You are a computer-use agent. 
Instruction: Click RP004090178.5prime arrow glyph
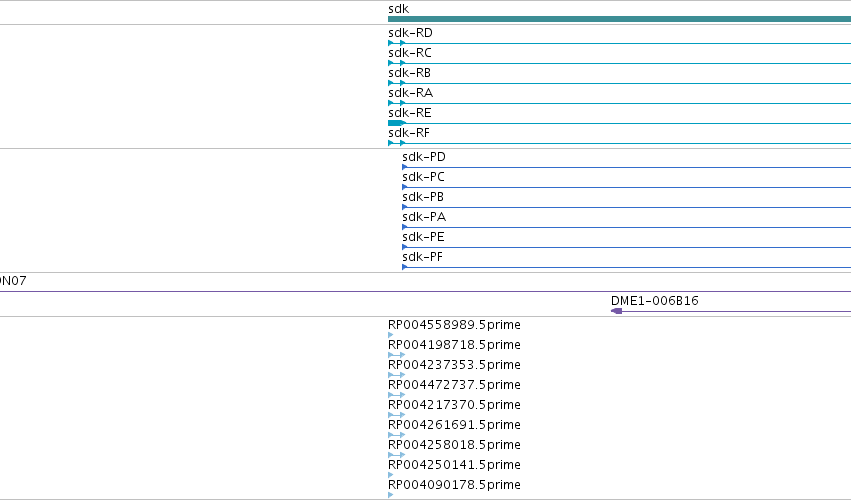[x=391, y=495]
